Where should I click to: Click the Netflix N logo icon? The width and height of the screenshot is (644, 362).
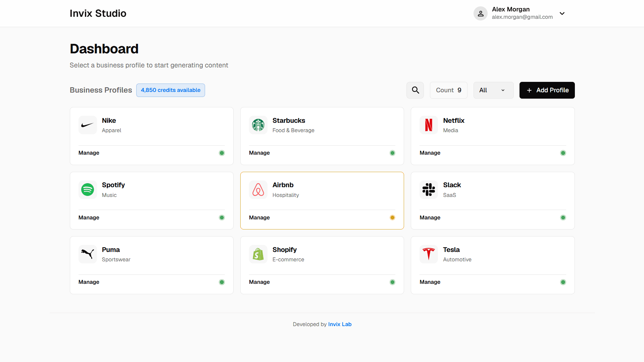429,125
